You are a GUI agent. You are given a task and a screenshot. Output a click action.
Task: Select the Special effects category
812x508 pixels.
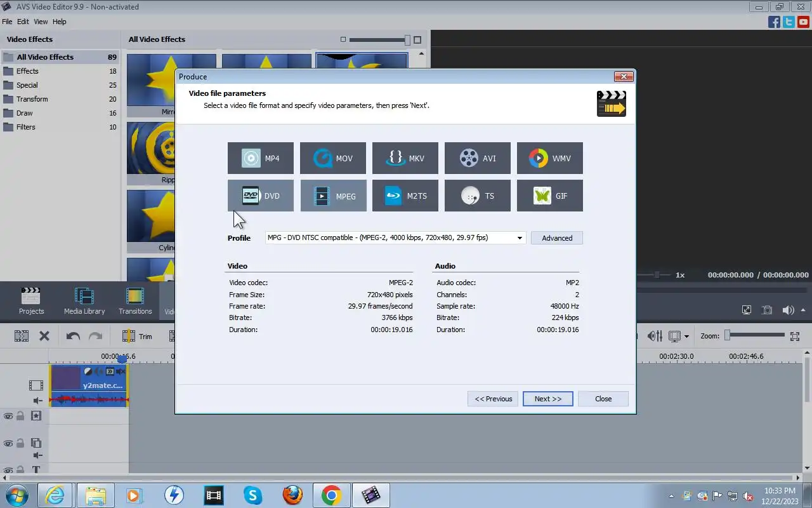click(60, 85)
